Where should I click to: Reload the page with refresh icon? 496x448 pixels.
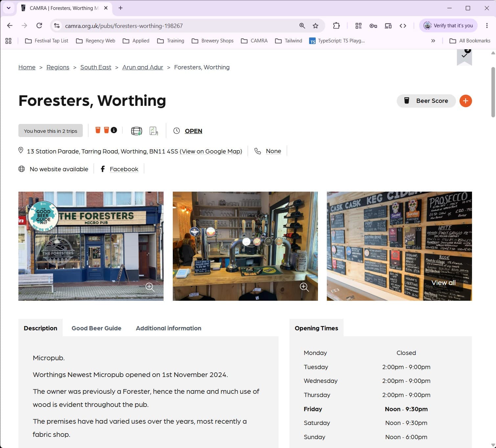pos(39,26)
